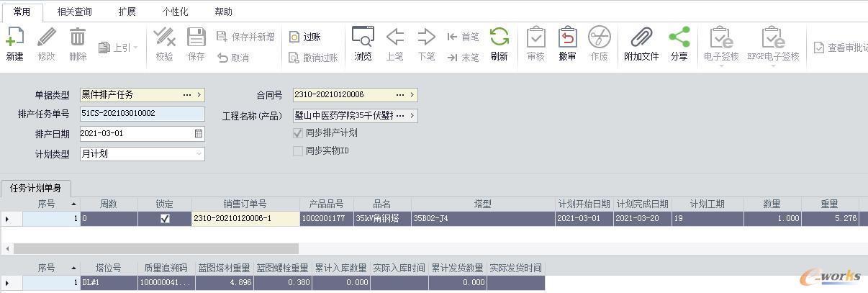This screenshot has width=868, height=293.
Task: Click the 删除 (Delete) trash icon
Action: (x=78, y=37)
